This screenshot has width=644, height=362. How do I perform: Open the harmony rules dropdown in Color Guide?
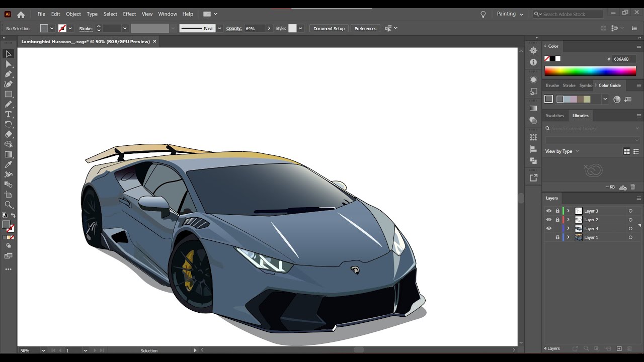click(x=605, y=100)
